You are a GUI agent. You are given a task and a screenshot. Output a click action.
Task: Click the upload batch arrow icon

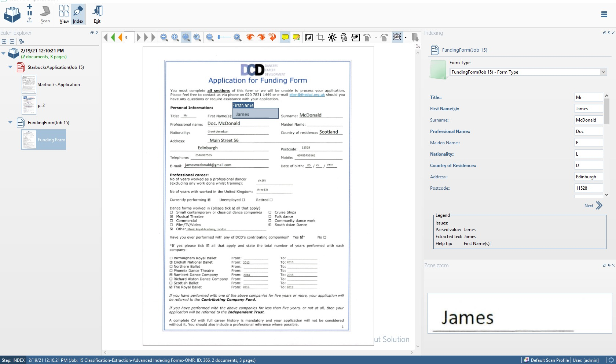30,20
